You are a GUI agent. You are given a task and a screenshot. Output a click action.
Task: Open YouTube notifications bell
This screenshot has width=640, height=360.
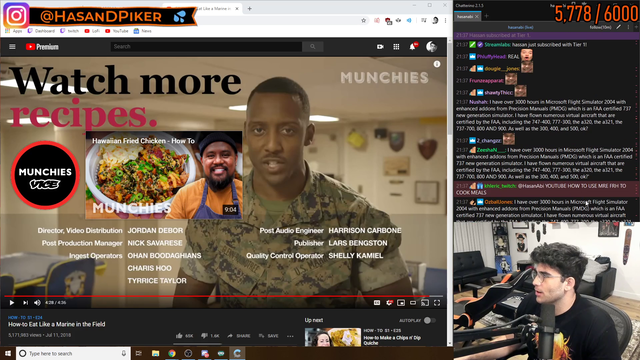click(x=413, y=47)
